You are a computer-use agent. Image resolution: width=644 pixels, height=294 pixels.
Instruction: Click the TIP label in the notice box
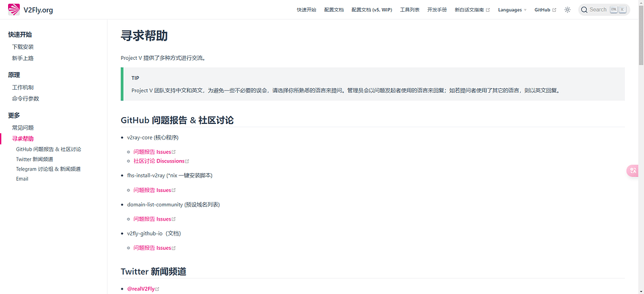[x=135, y=78]
